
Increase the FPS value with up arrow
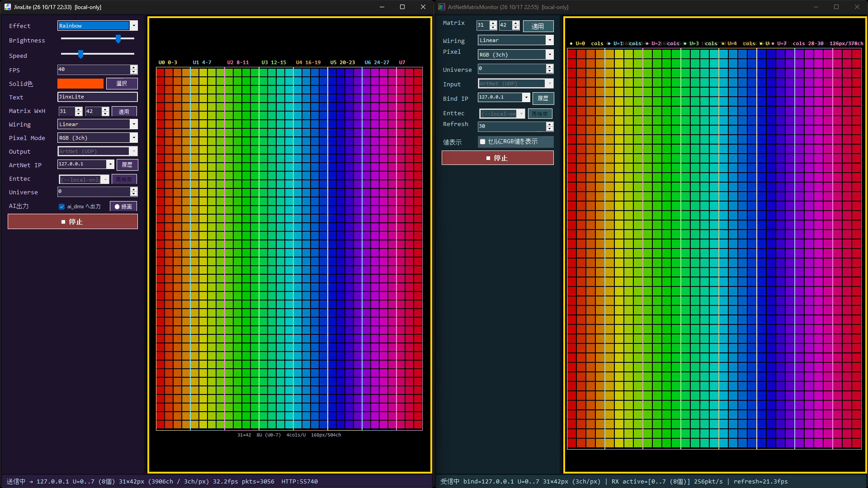pyautogui.click(x=134, y=67)
